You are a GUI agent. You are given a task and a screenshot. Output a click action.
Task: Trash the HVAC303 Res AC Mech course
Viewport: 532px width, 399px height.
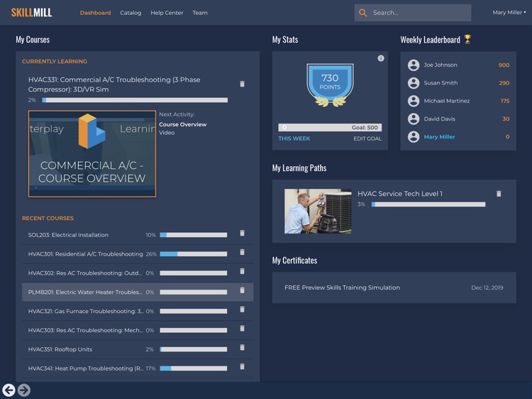click(x=243, y=329)
